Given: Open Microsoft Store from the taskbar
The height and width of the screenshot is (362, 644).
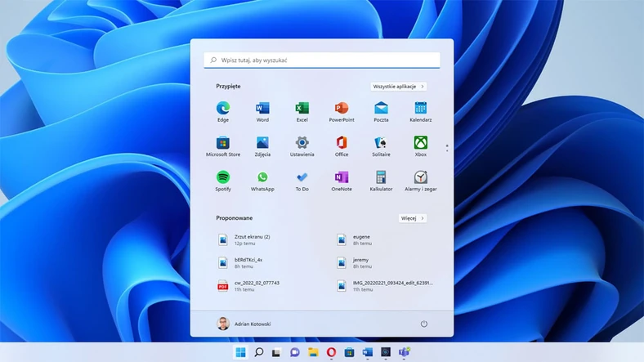Looking at the screenshot, I should (x=349, y=352).
